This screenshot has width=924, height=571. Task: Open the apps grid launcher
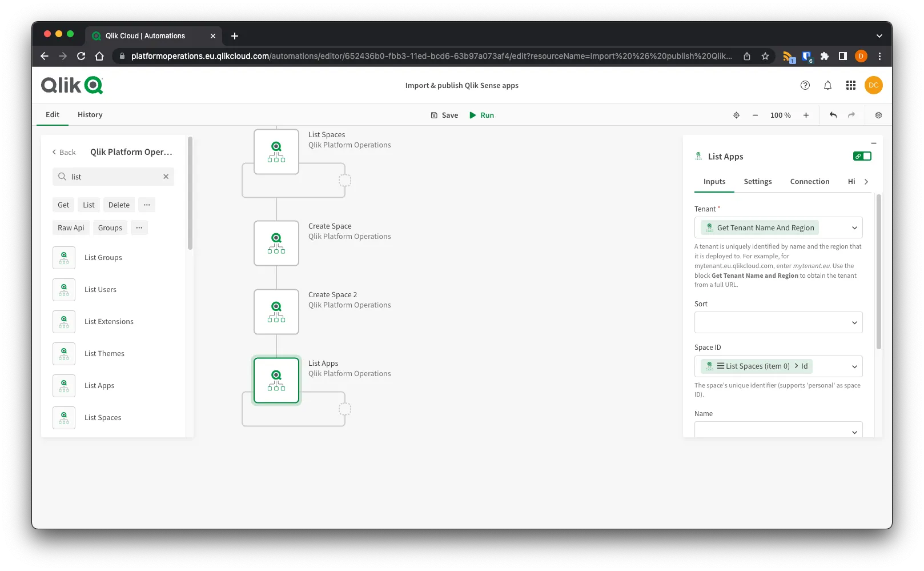click(850, 85)
